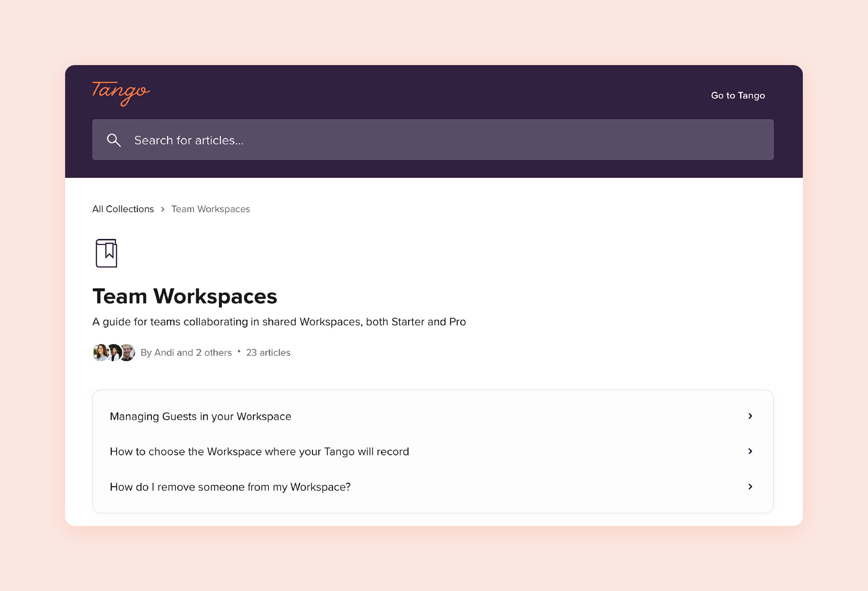Click the Team Workspaces collection book icon
This screenshot has height=591, width=868.
[106, 252]
